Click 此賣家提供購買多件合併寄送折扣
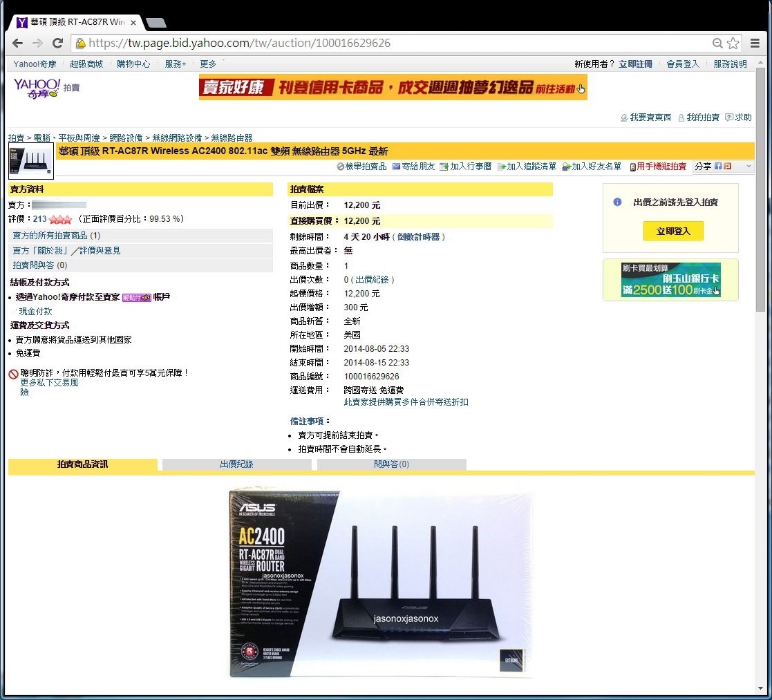 point(406,402)
